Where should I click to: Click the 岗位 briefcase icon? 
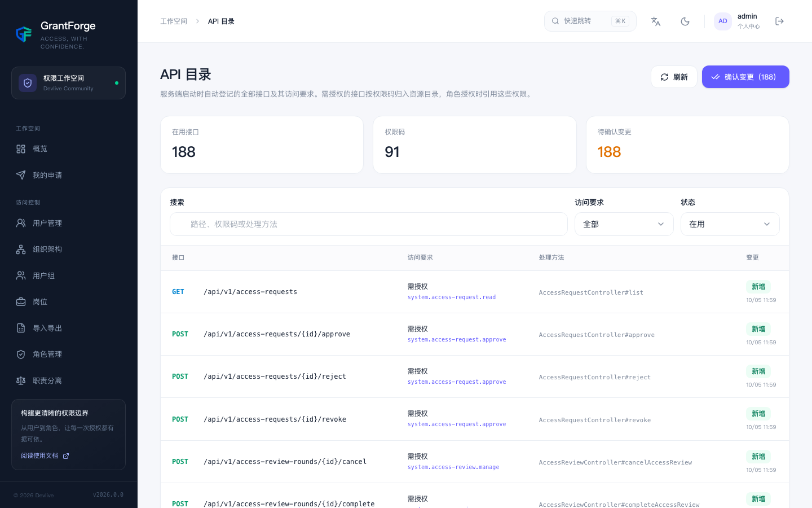tap(21, 301)
